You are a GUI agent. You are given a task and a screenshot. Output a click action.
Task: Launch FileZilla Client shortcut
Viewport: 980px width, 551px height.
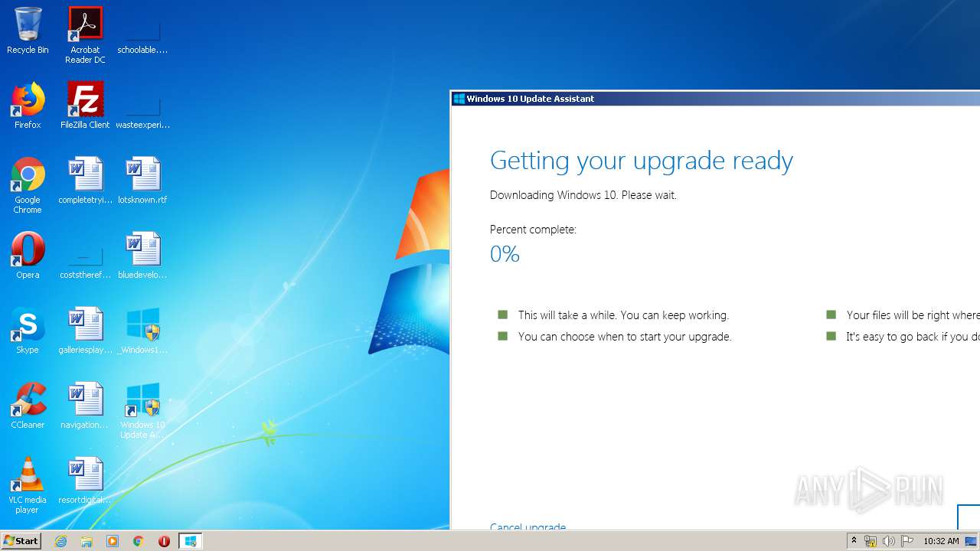click(x=85, y=106)
